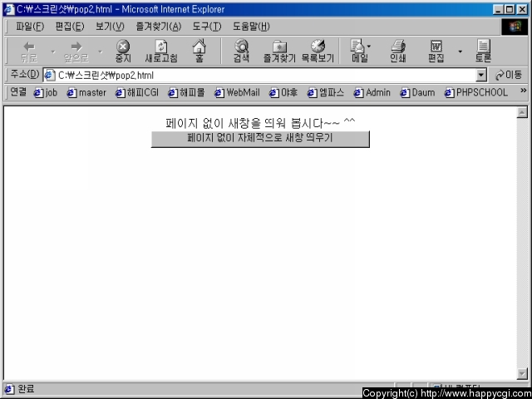Click the scrollbar up arrow

522,112
